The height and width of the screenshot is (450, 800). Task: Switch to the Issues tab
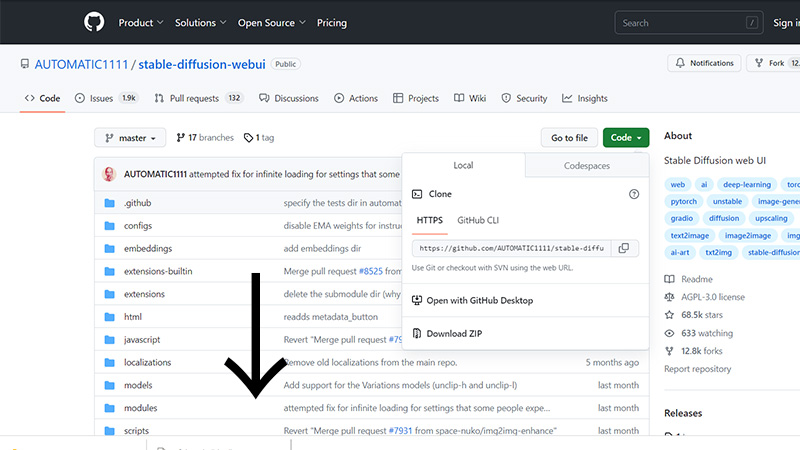click(x=107, y=98)
